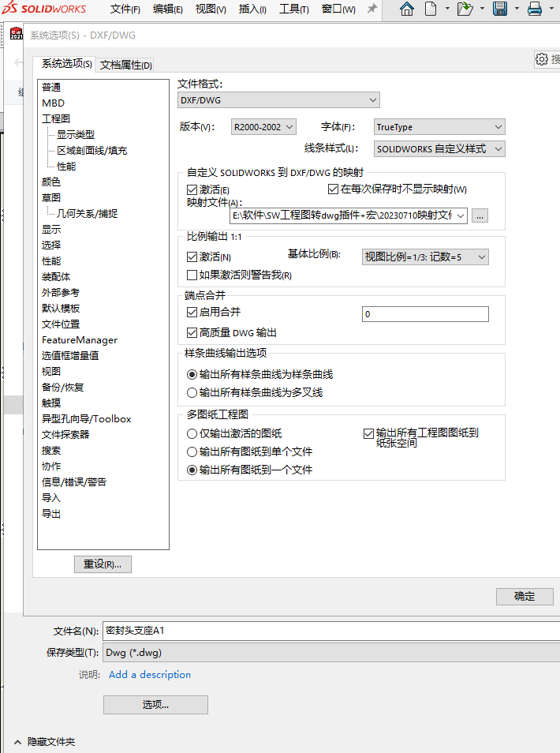
Task: Open the 窗口(W) menu
Action: (x=338, y=9)
